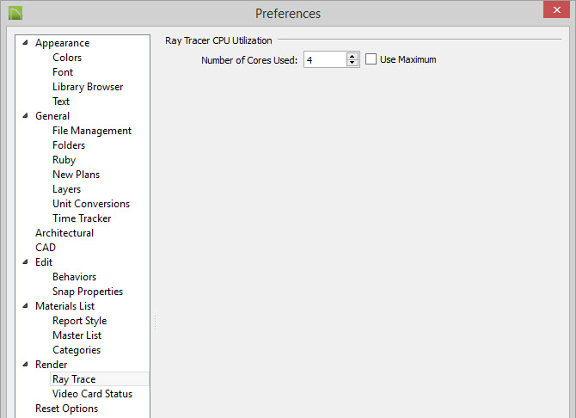
Task: Select Library Browser in the tree
Action: 87,87
